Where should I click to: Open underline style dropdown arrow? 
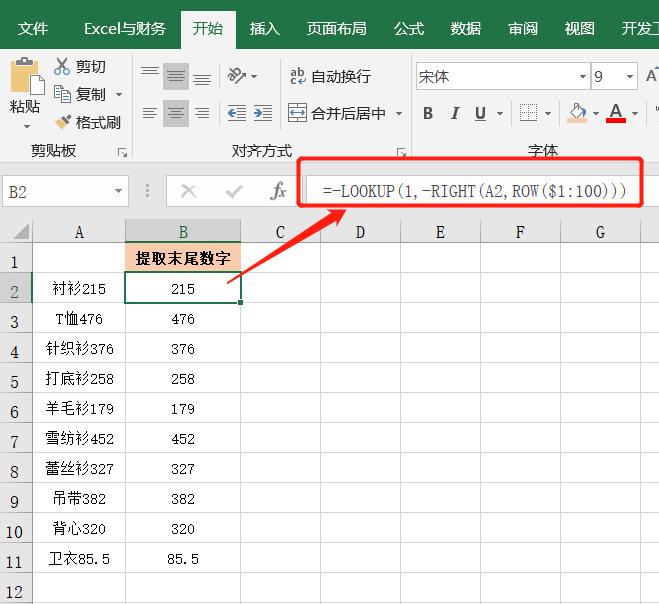coord(500,113)
